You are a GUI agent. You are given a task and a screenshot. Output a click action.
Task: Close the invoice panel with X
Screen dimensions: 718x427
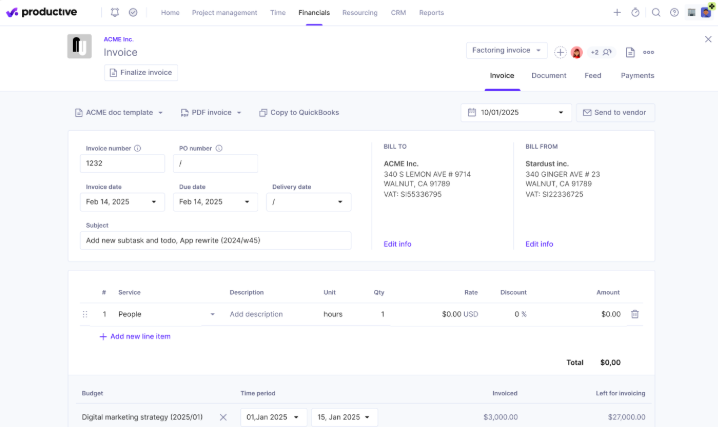pyautogui.click(x=708, y=39)
